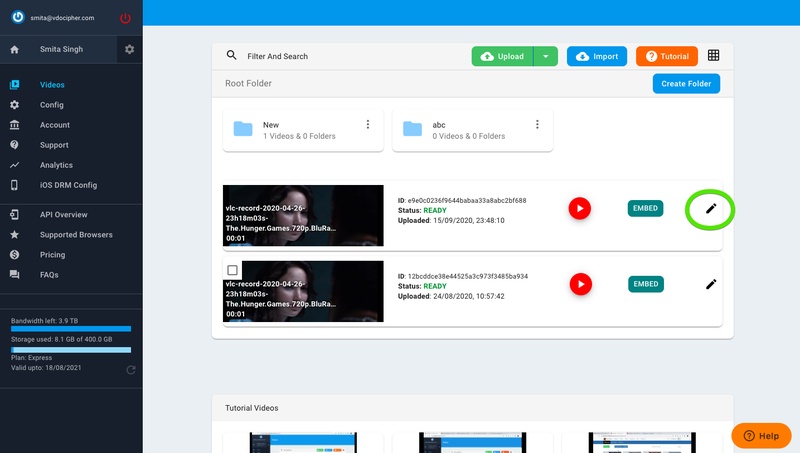
Task: Click the ID 12bcddce38e44525a3c973f3485ba934 text
Action: [x=463, y=276]
